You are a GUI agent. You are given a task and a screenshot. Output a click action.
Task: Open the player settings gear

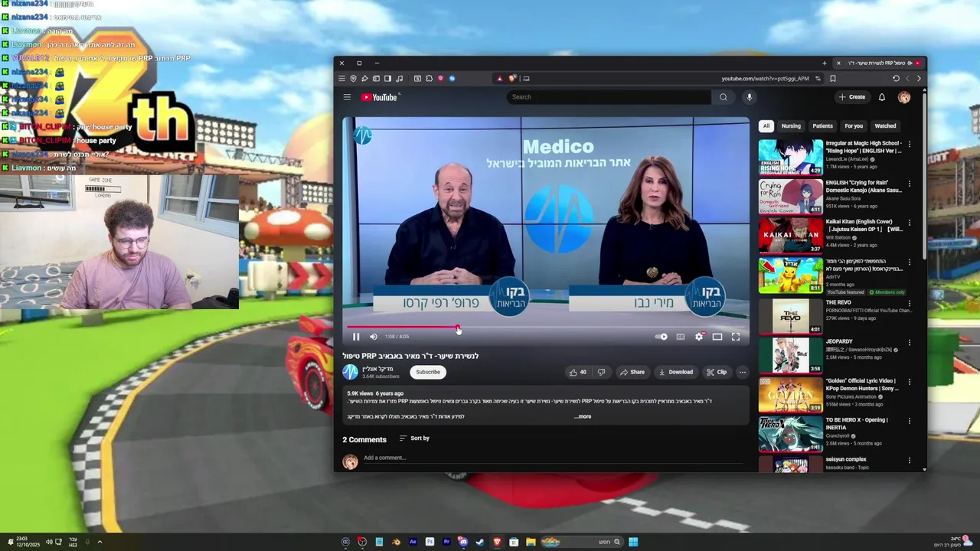click(x=699, y=337)
